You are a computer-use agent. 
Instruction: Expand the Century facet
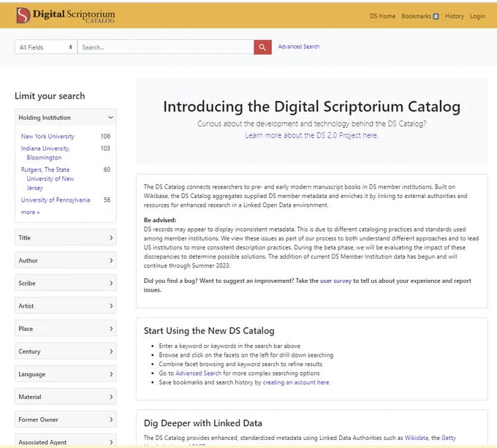(66, 352)
